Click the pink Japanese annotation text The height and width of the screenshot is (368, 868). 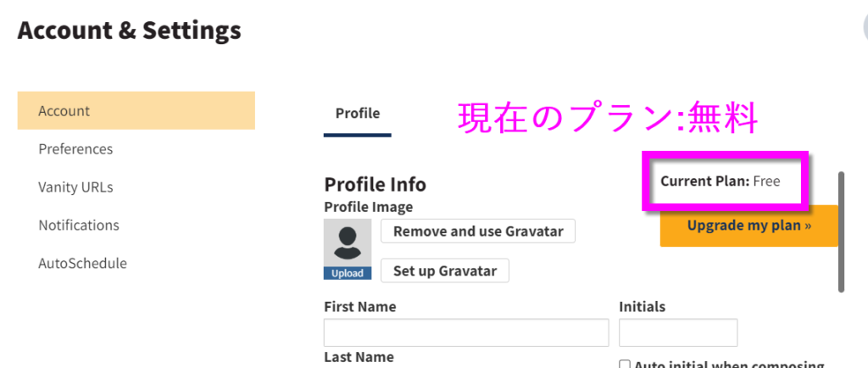click(x=607, y=119)
